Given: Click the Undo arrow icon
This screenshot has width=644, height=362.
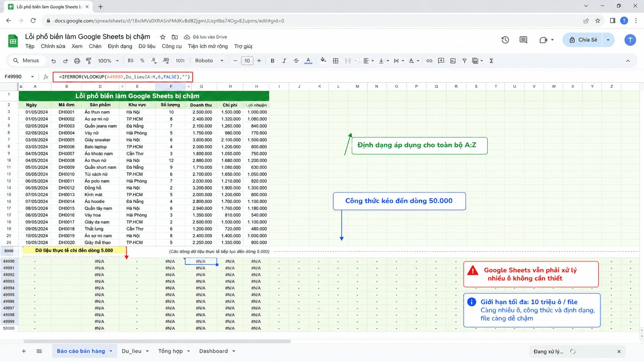Looking at the screenshot, I should pyautogui.click(x=54, y=61).
